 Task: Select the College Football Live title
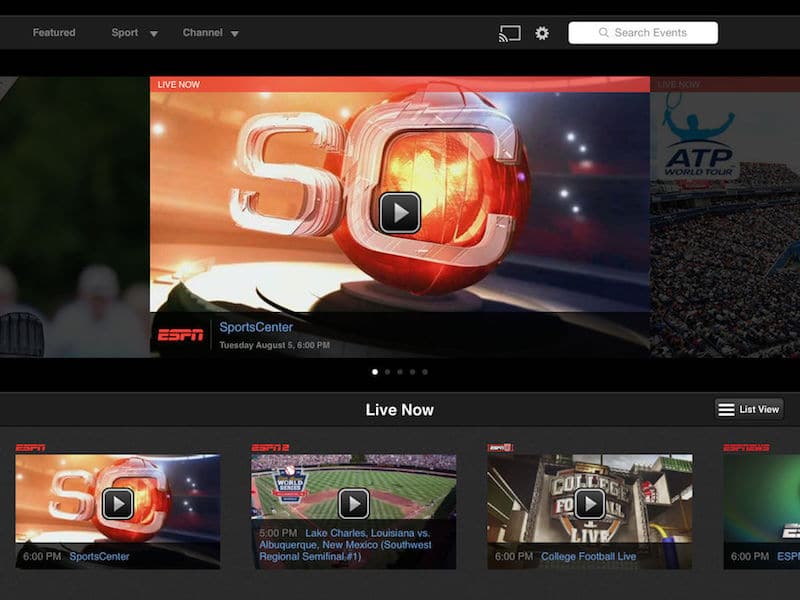589,557
